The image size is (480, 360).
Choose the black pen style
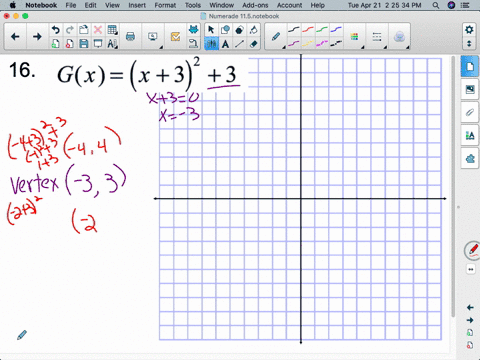[x=294, y=30]
